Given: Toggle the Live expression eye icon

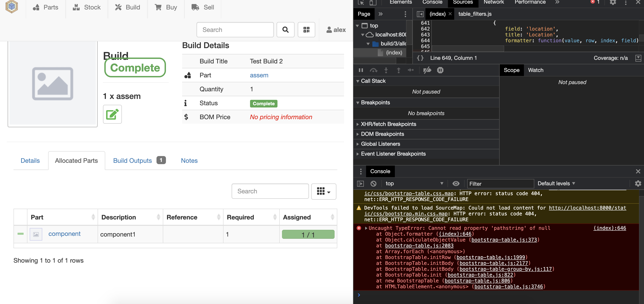Looking at the screenshot, I should [456, 183].
